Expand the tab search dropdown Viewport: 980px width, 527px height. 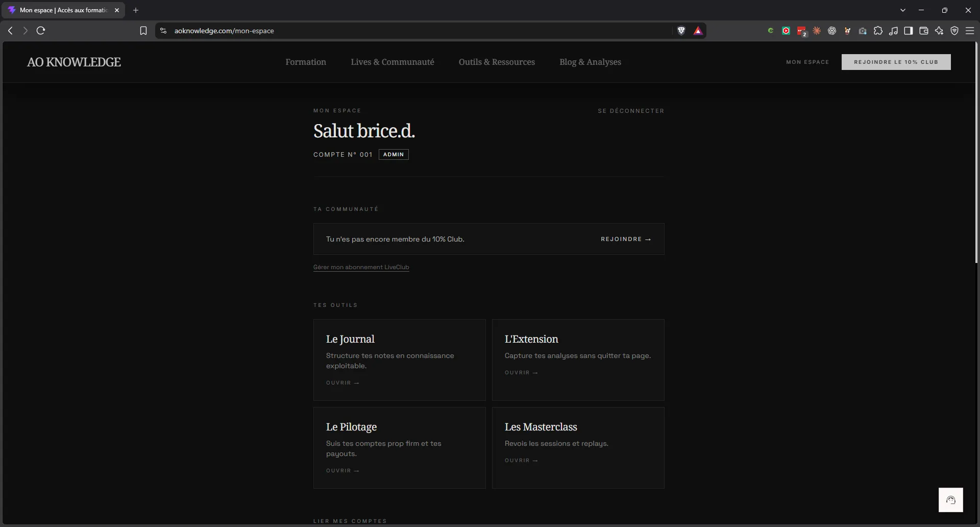tap(903, 10)
